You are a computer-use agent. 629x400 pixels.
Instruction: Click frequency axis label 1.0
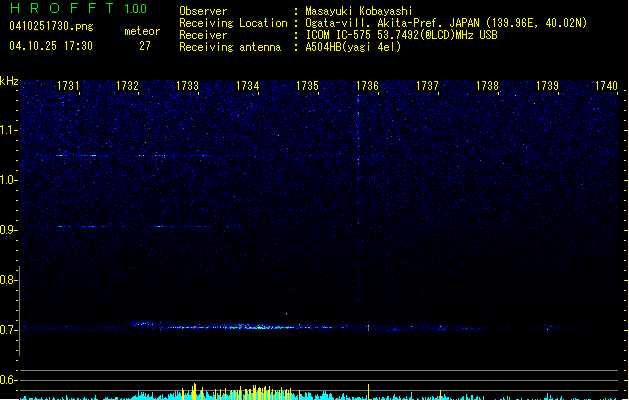tap(9, 180)
